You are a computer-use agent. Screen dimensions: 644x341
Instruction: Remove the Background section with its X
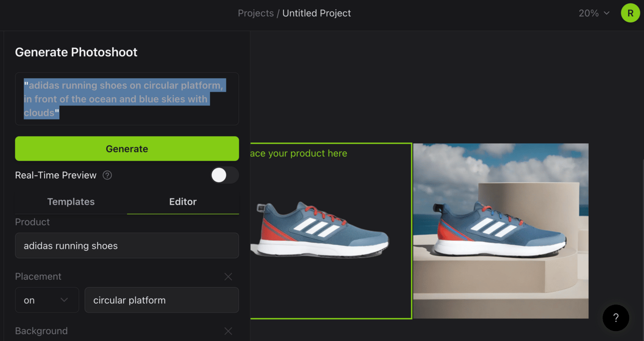pyautogui.click(x=228, y=331)
